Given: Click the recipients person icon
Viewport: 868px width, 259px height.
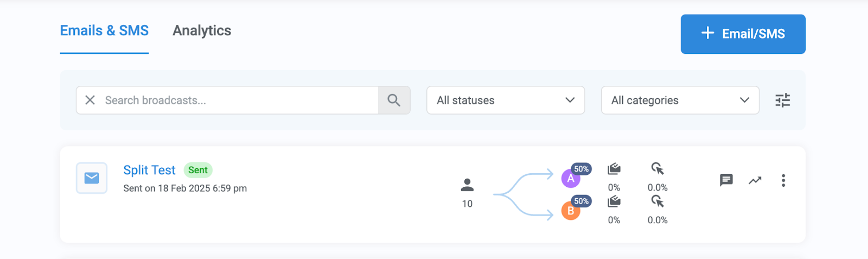Looking at the screenshot, I should [467, 185].
